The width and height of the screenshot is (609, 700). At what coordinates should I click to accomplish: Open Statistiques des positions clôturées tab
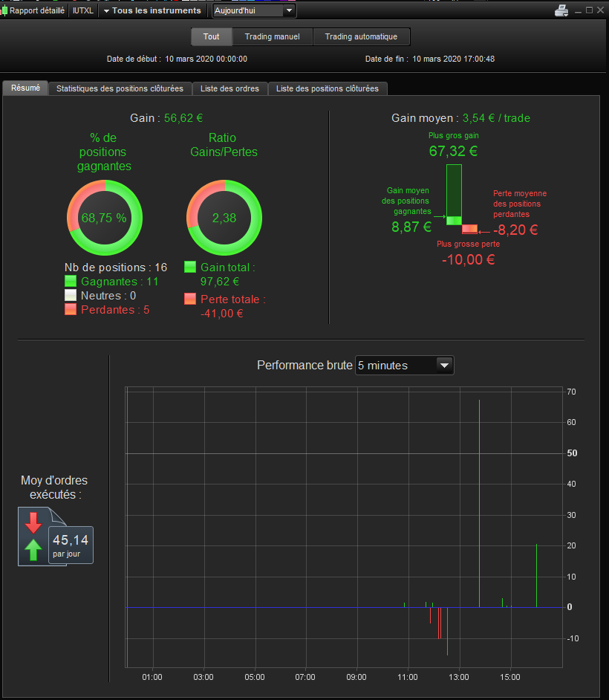coord(120,88)
